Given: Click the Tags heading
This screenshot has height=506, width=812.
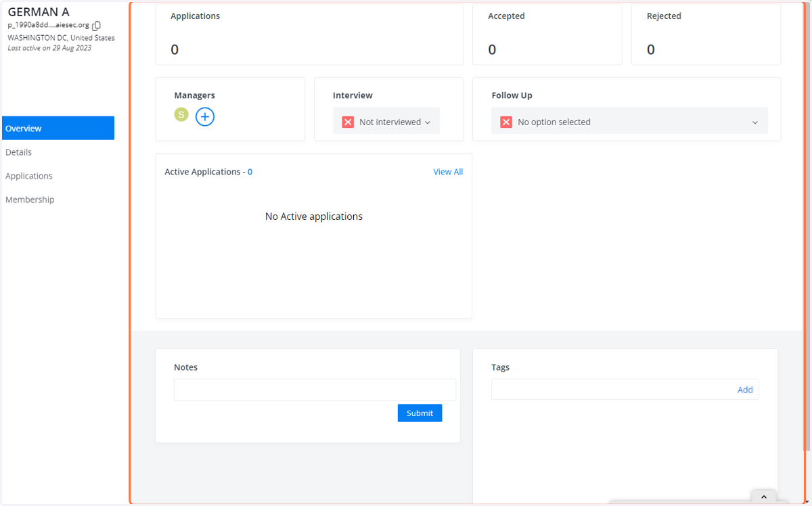Looking at the screenshot, I should point(500,367).
